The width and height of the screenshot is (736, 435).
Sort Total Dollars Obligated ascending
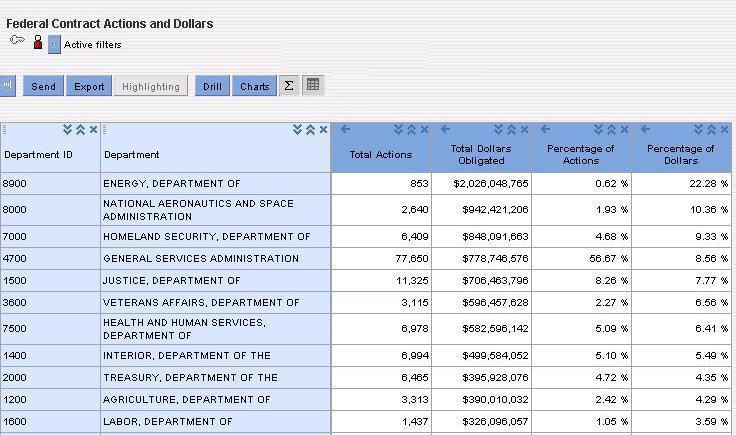point(512,130)
